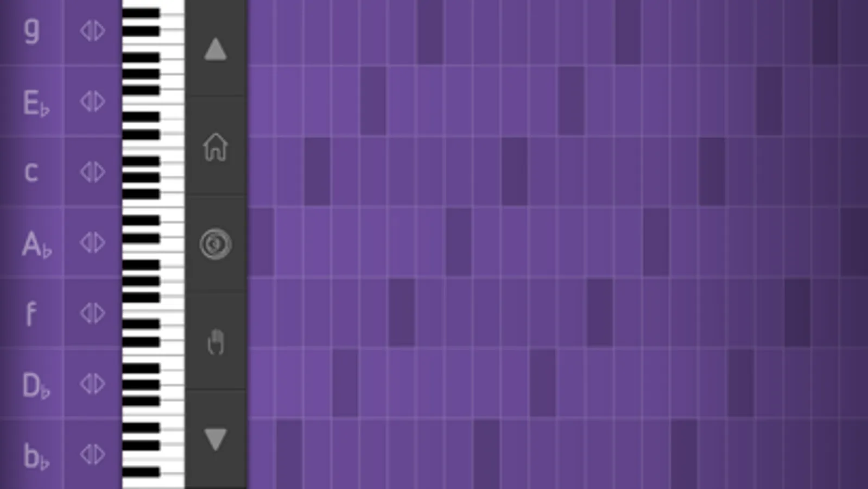Toggle first dark cell in c row
The width and height of the screenshot is (868, 489).
pos(318,172)
